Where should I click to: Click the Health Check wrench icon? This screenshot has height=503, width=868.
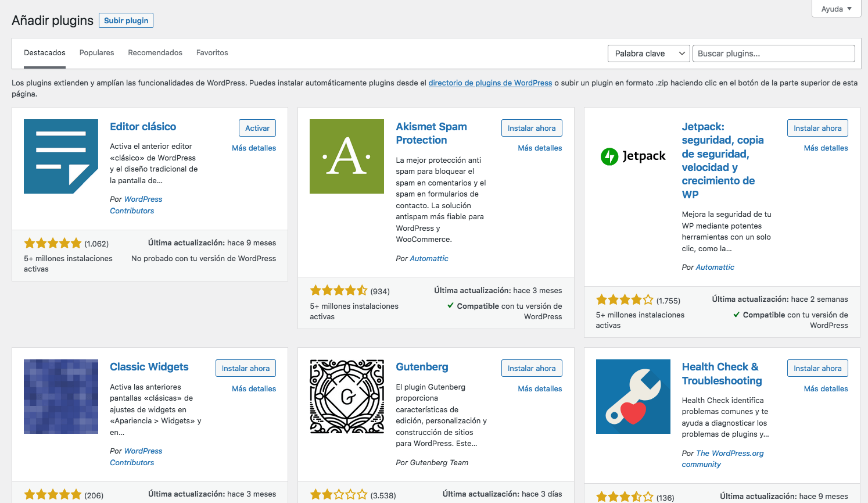633,397
